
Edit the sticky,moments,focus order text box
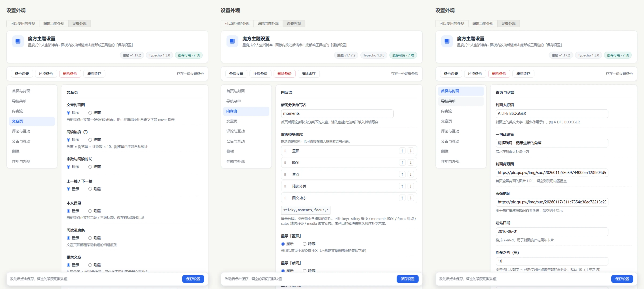click(x=306, y=210)
